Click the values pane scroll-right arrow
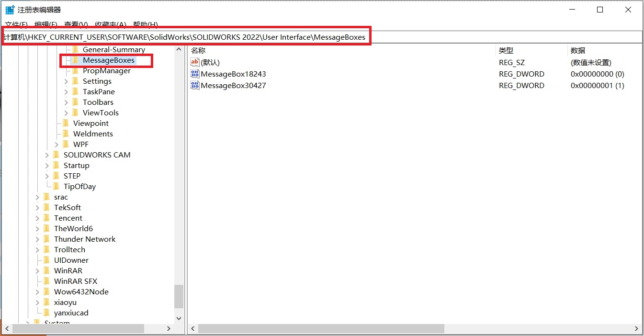The image size is (644, 336). click(636, 329)
